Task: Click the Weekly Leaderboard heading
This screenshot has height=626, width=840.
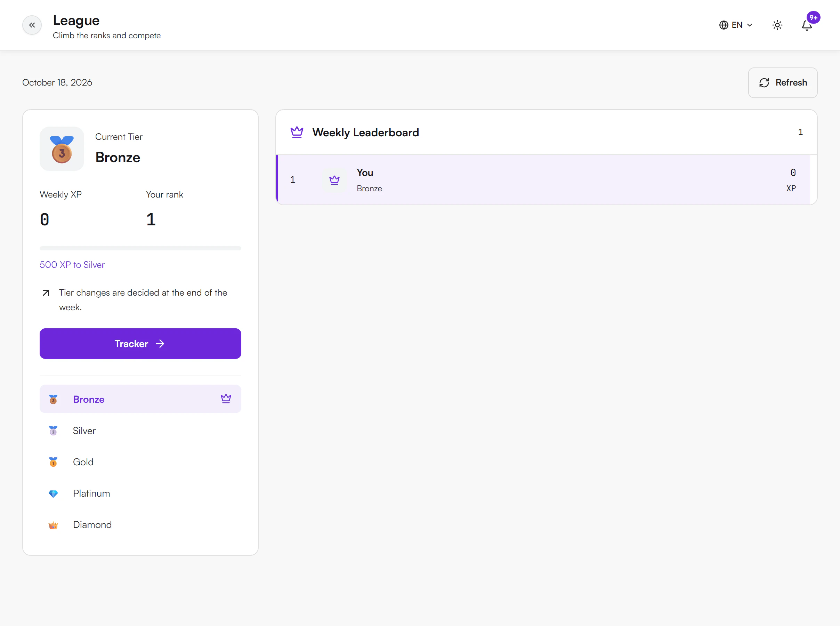Action: point(365,132)
